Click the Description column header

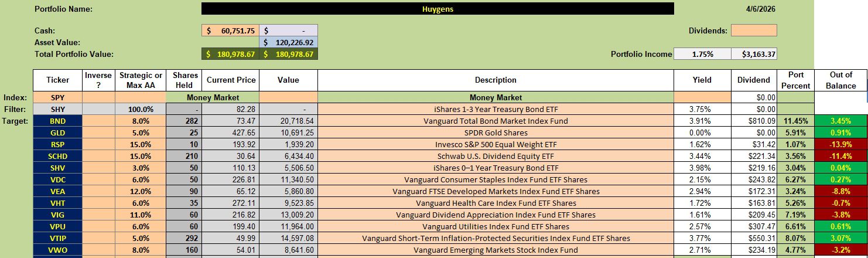point(495,80)
